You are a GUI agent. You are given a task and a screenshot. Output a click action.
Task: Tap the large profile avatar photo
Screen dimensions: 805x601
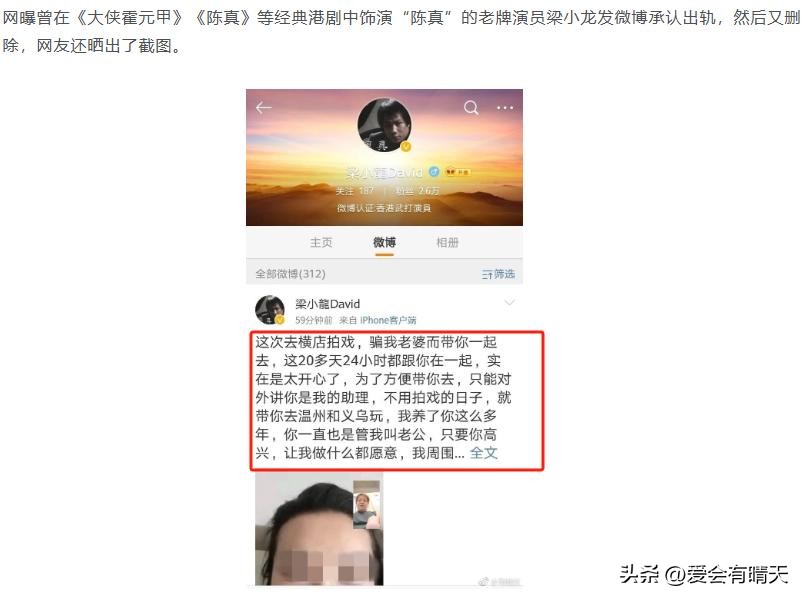coord(385,125)
